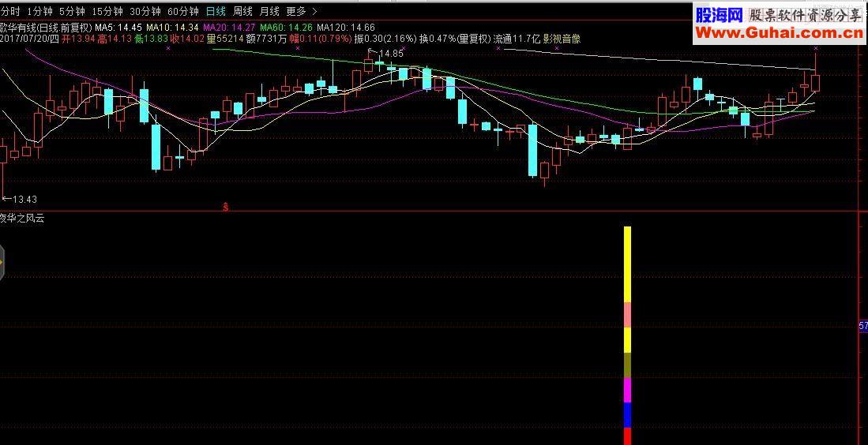Screen dimensions: 868x445
Task: Click the blue segment of indicator bar
Action: point(627,415)
